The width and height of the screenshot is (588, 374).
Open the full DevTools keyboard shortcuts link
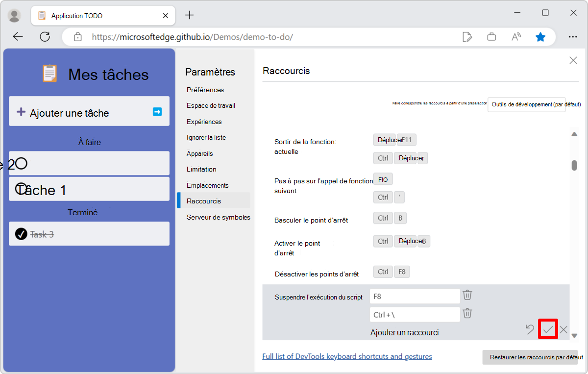[347, 356]
